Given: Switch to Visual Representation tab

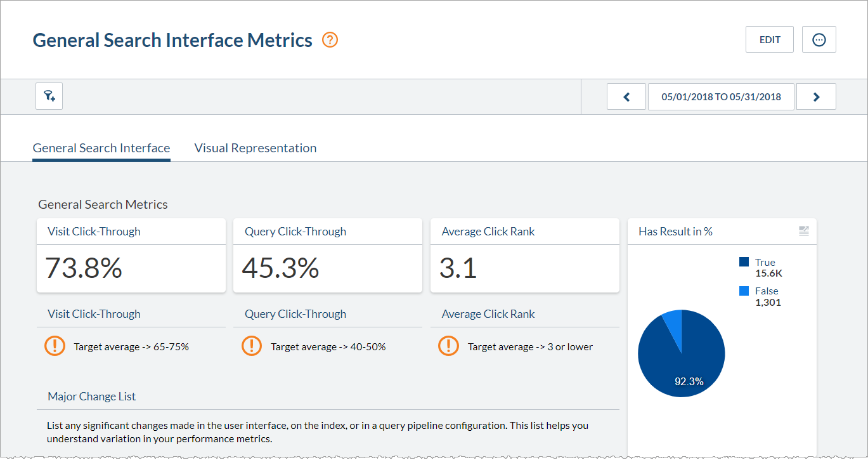Looking at the screenshot, I should [256, 148].
